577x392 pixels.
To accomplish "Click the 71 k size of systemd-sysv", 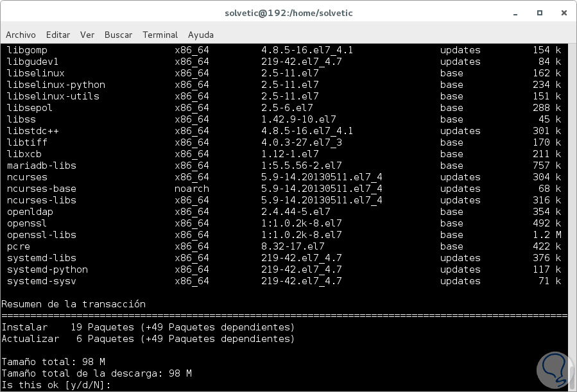I will (550, 281).
